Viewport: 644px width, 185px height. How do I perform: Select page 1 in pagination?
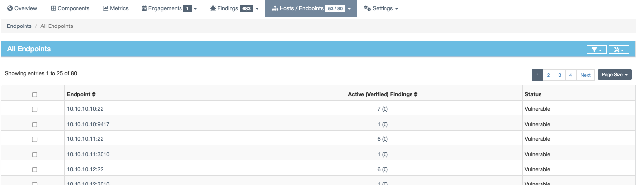pyautogui.click(x=538, y=75)
